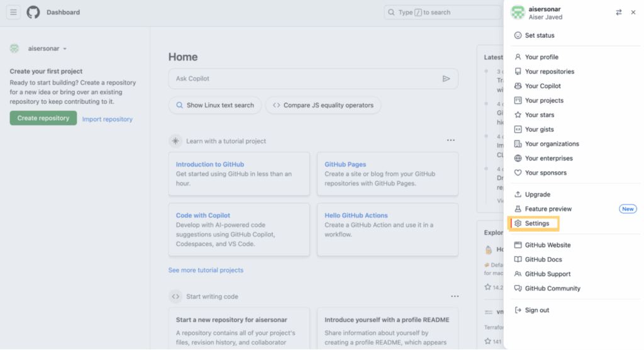Send the Copilot prompt with arrow icon
This screenshot has height=350, width=644.
pyautogui.click(x=446, y=79)
